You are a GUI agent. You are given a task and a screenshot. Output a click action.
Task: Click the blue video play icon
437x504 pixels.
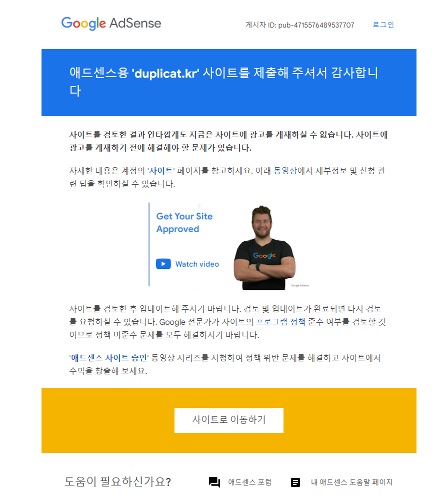click(163, 264)
